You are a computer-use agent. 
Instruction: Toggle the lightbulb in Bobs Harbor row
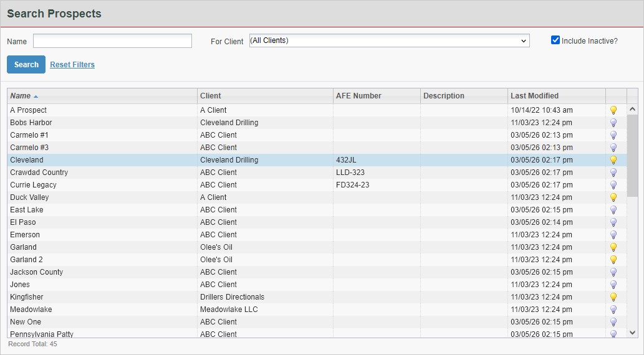click(x=613, y=123)
